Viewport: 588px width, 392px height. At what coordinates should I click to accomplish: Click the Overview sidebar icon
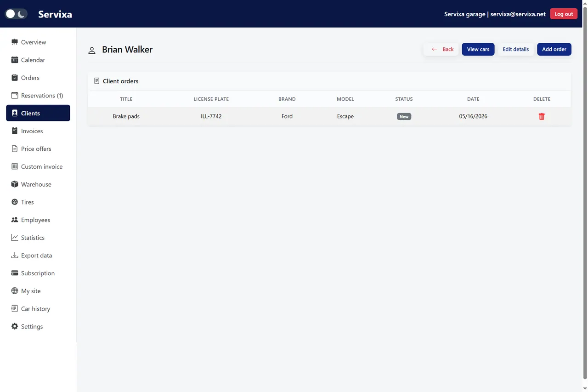(15, 42)
